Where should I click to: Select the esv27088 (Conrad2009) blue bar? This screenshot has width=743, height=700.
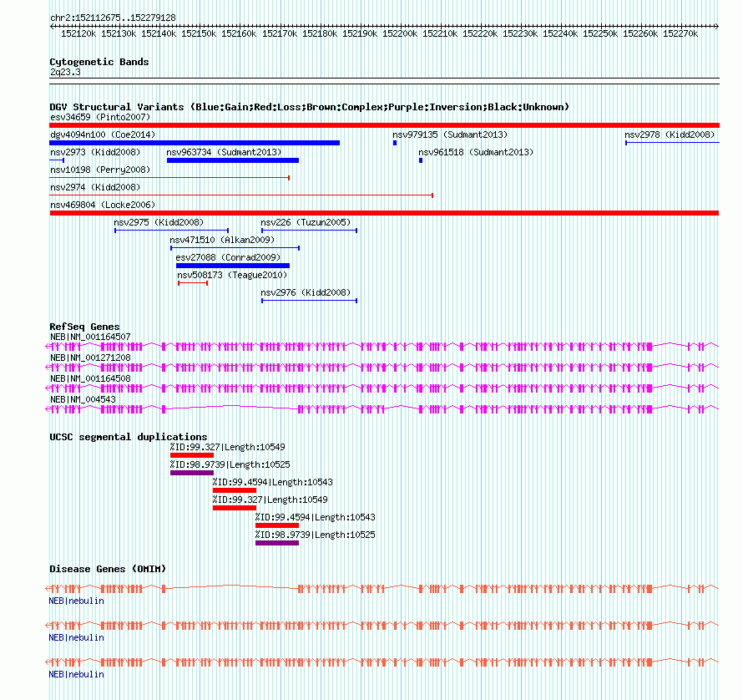(233, 266)
